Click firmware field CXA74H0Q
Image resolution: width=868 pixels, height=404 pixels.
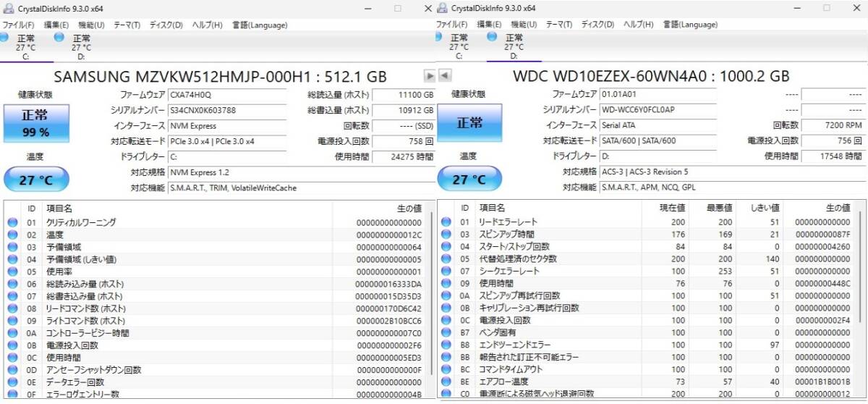226,95
